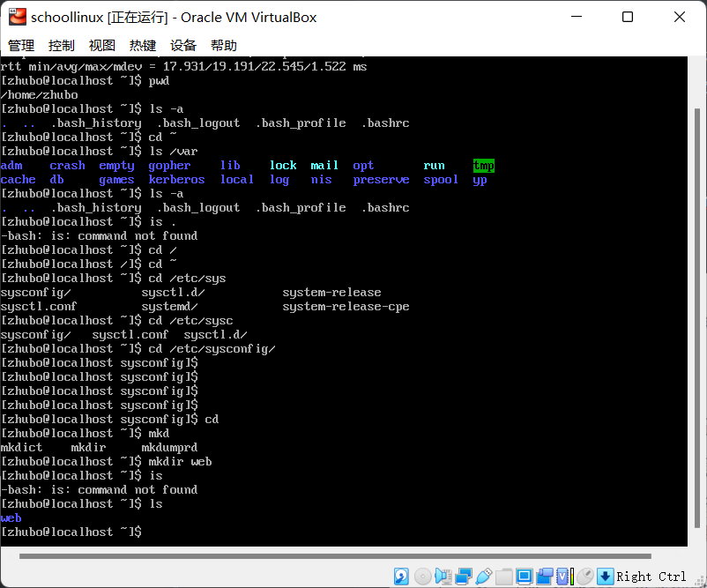Close the schoollinux VirtualBox window
Image resolution: width=707 pixels, height=588 pixels.
tap(680, 17)
